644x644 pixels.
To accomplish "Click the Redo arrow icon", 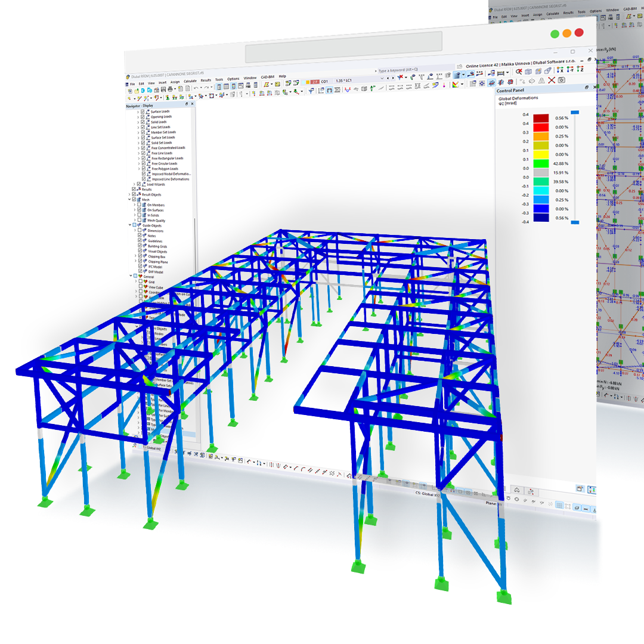I will (206, 88).
